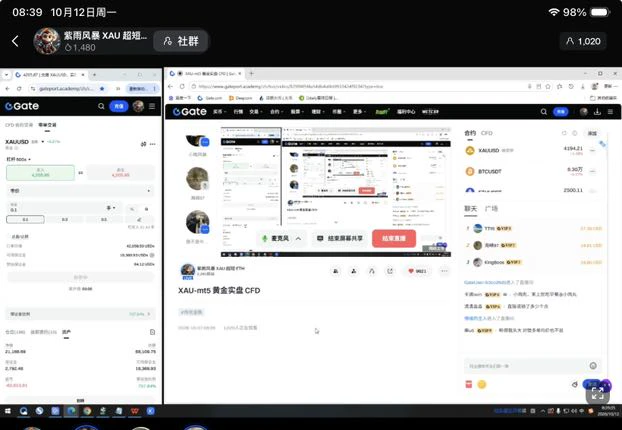Click the address bar in the right browser window
This screenshot has width=622, height=430.
(x=357, y=86)
